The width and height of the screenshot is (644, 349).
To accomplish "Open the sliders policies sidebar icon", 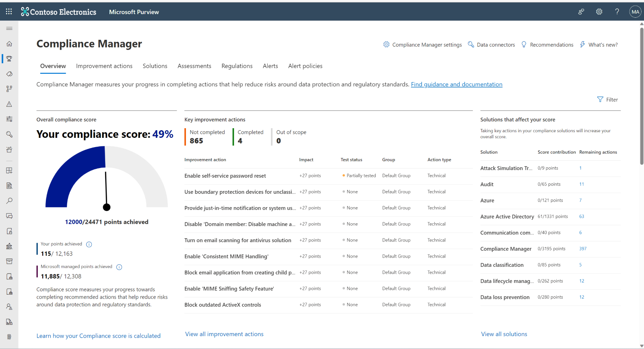I will point(9,119).
